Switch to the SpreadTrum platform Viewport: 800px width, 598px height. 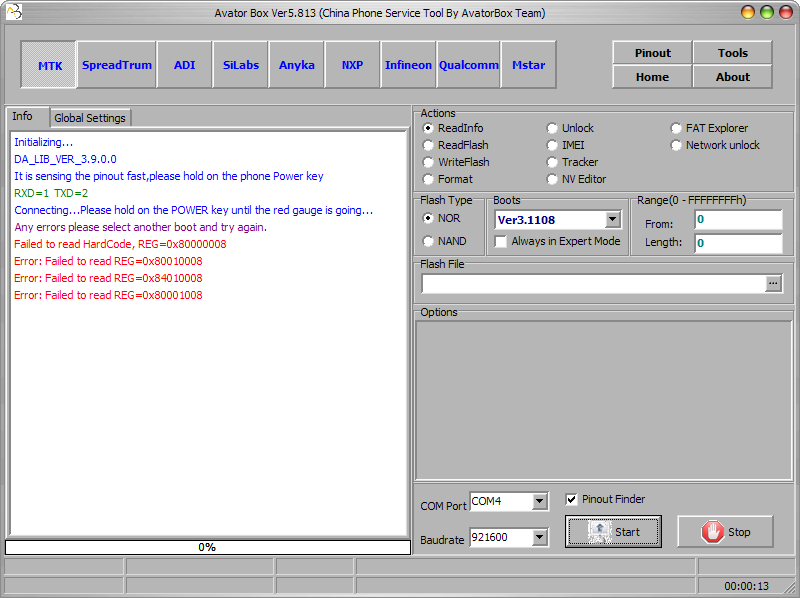pyautogui.click(x=117, y=65)
